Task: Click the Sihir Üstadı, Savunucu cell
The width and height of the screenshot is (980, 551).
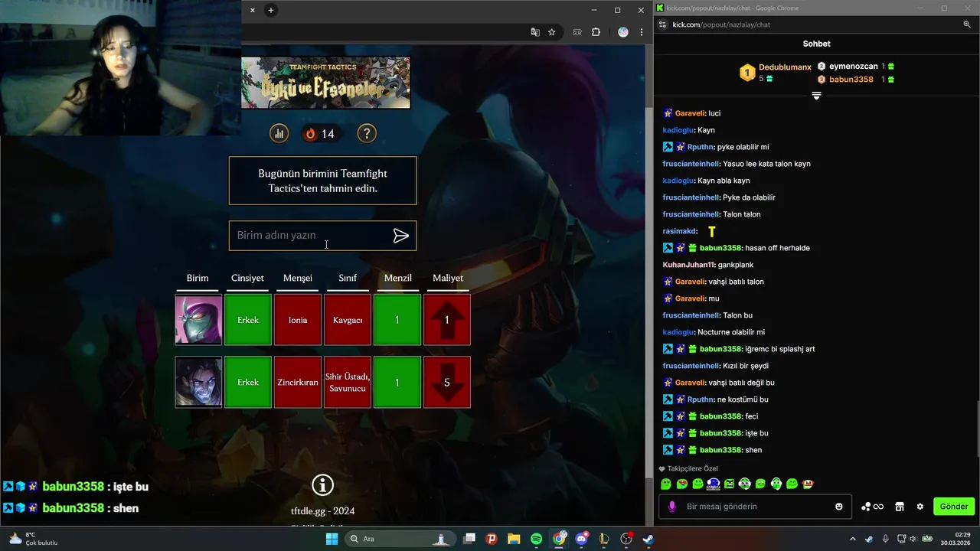Action: point(348,382)
